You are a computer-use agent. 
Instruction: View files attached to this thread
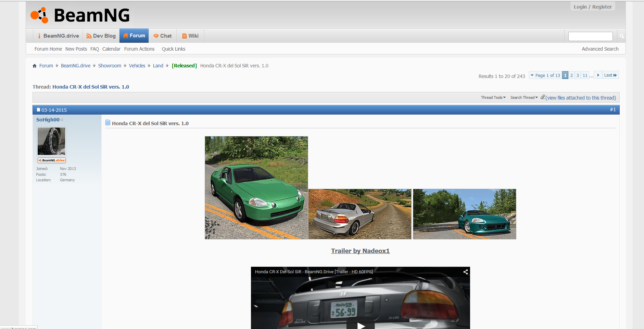pos(581,98)
